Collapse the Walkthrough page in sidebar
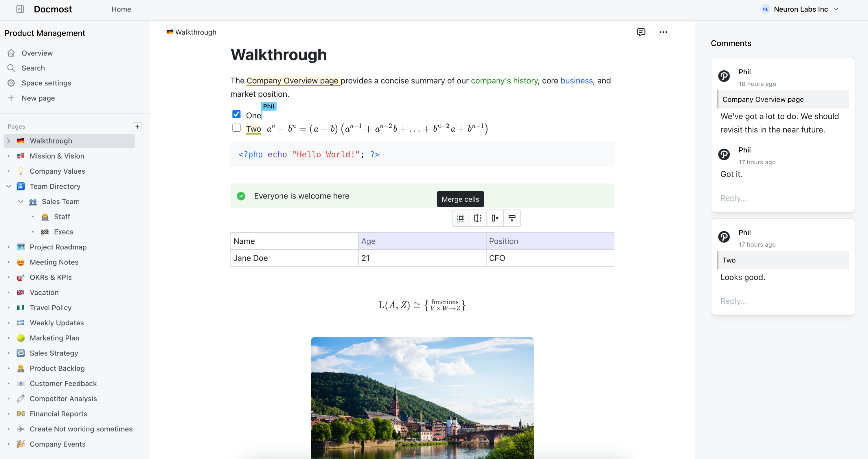The height and width of the screenshot is (459, 868). click(x=8, y=141)
